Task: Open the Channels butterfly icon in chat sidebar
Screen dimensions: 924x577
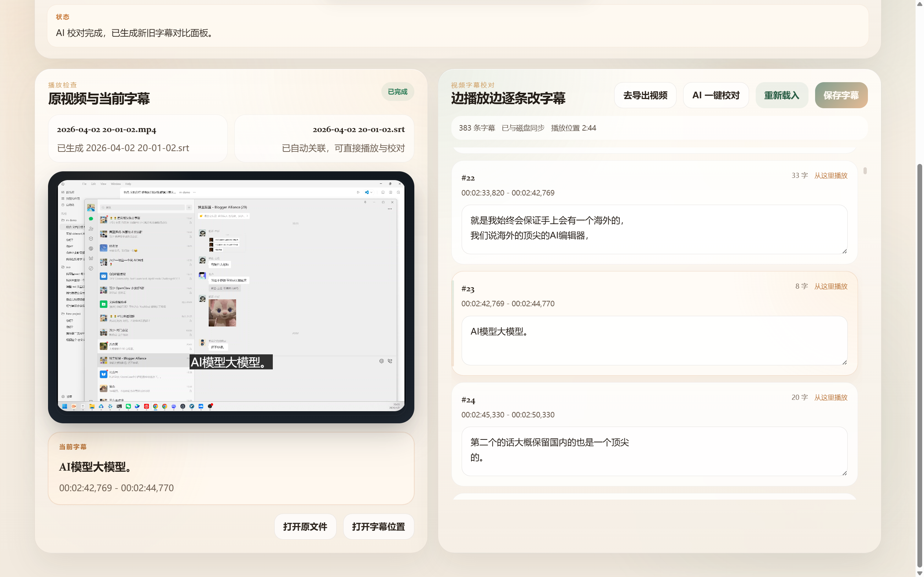Action: tap(91, 258)
